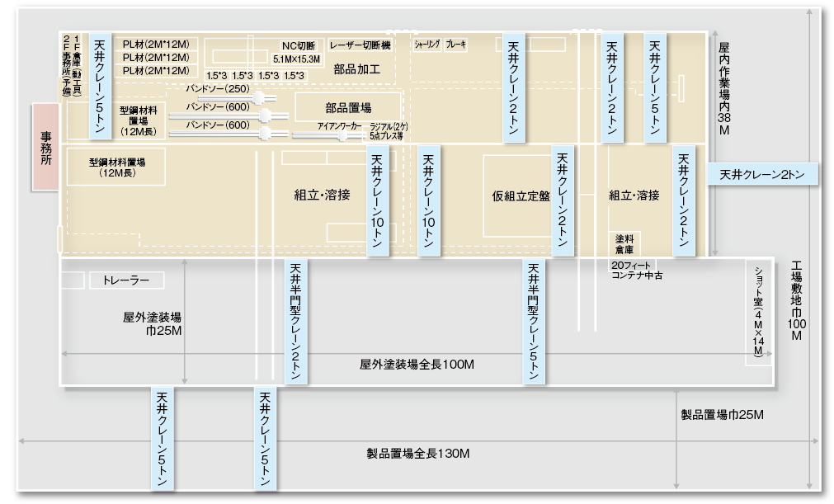Select the 製品置場巾25M dimension label

tap(723, 415)
